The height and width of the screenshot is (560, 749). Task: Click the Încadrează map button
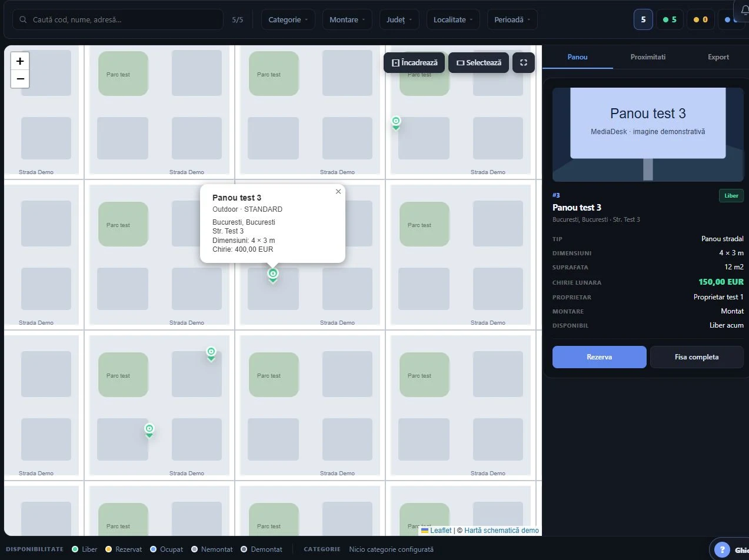[414, 63]
